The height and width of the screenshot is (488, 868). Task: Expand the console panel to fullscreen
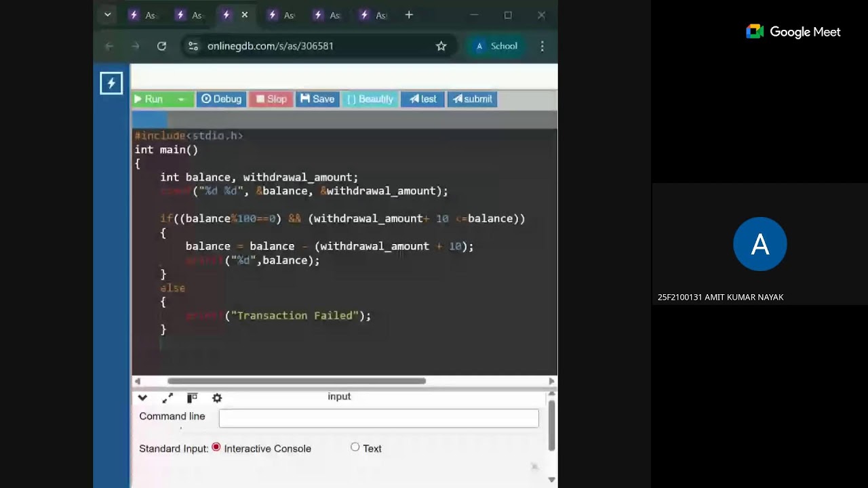pos(167,398)
